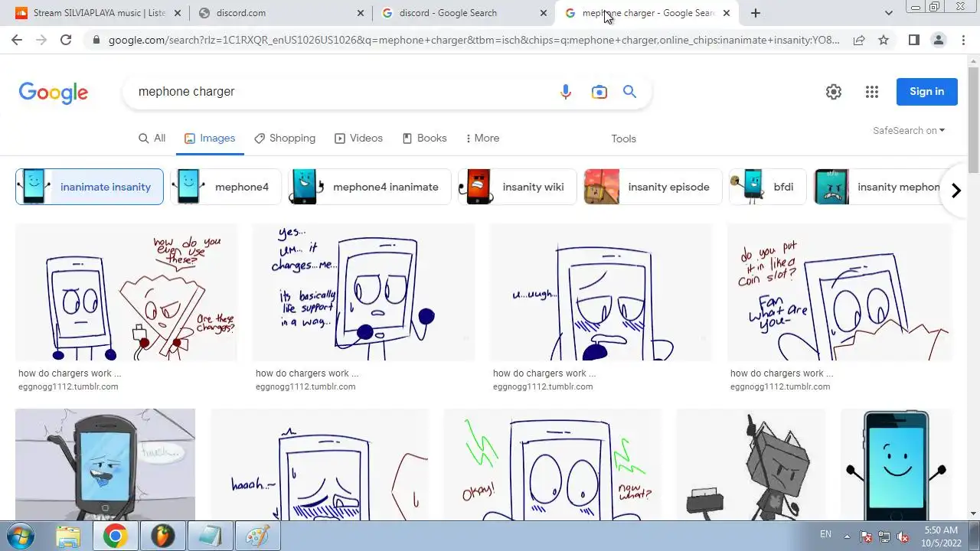Search by voice using microphone icon
Viewport: 980px width, 551px height.
(x=566, y=92)
